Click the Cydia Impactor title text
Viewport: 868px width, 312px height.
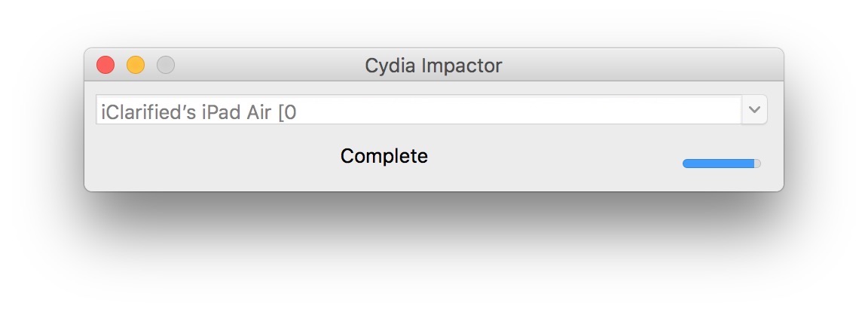[433, 66]
